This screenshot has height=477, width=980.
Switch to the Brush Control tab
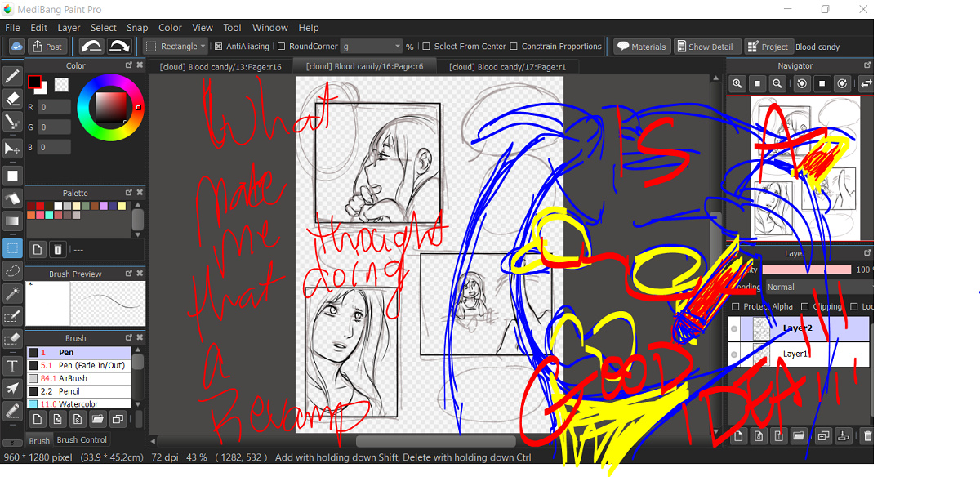[x=82, y=439]
